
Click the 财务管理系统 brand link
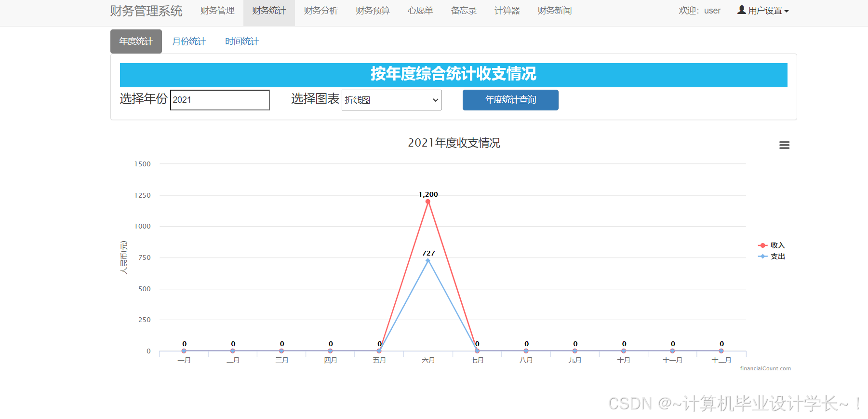146,11
